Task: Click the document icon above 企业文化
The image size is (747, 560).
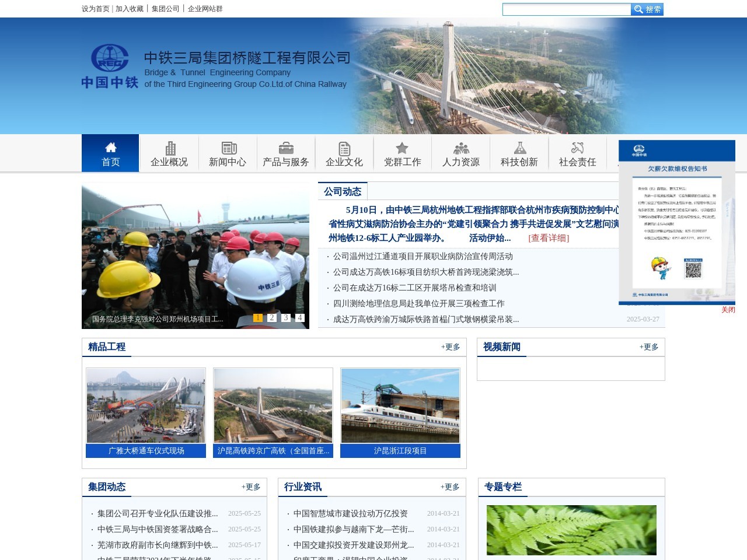Action: click(344, 149)
